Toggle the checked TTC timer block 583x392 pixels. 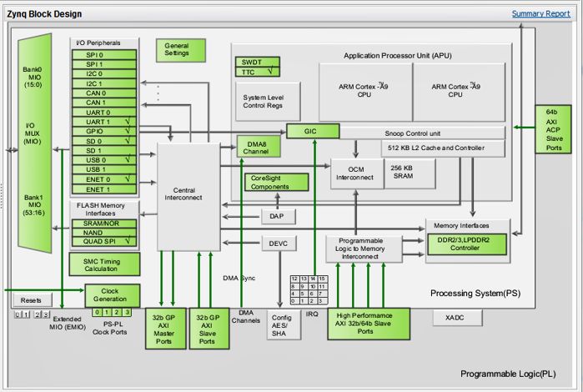(257, 73)
